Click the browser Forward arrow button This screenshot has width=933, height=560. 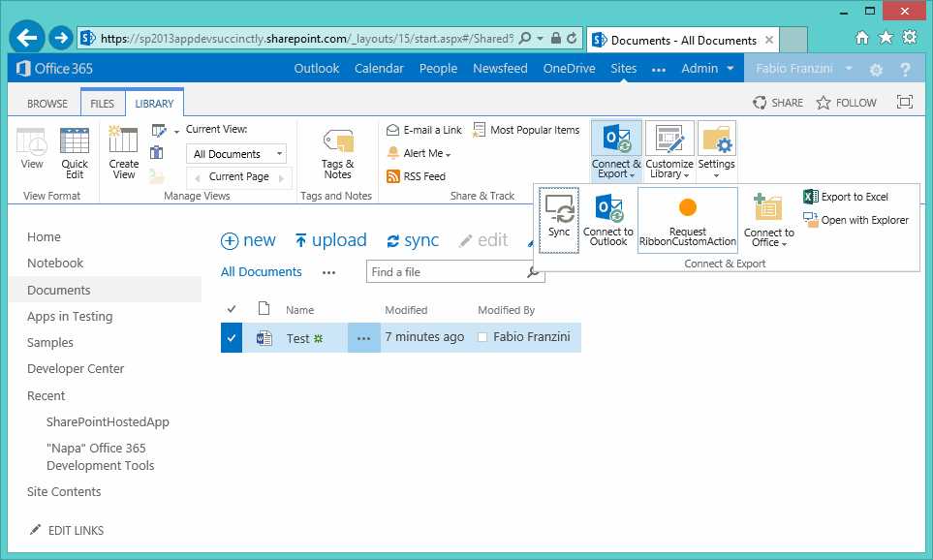click(x=60, y=38)
